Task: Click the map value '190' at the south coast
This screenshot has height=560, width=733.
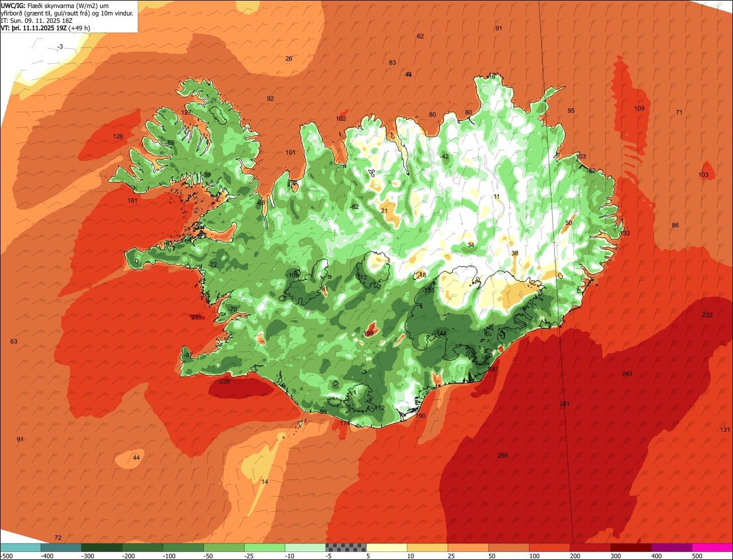Action: point(421,416)
